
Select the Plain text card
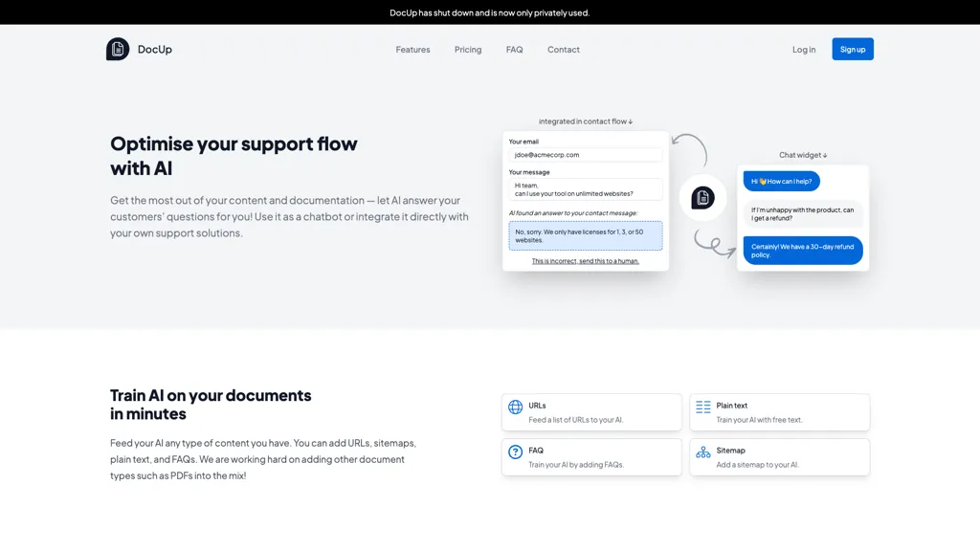click(x=779, y=412)
